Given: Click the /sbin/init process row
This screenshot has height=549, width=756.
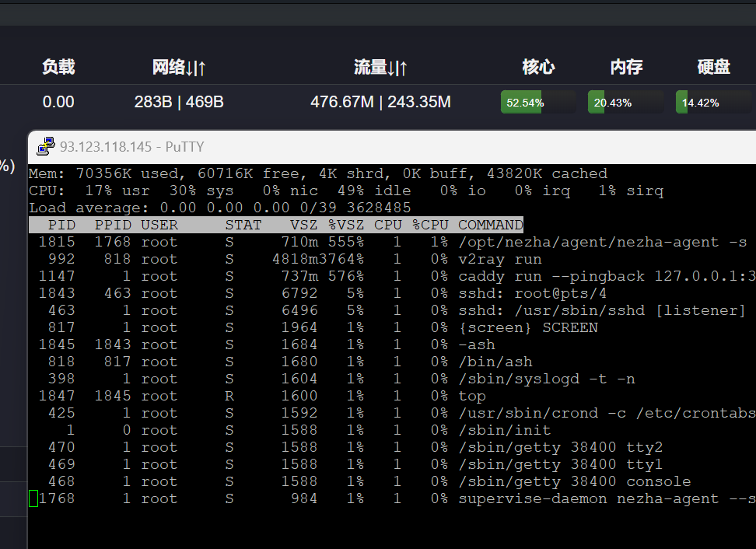Looking at the screenshot, I should coord(392,431).
